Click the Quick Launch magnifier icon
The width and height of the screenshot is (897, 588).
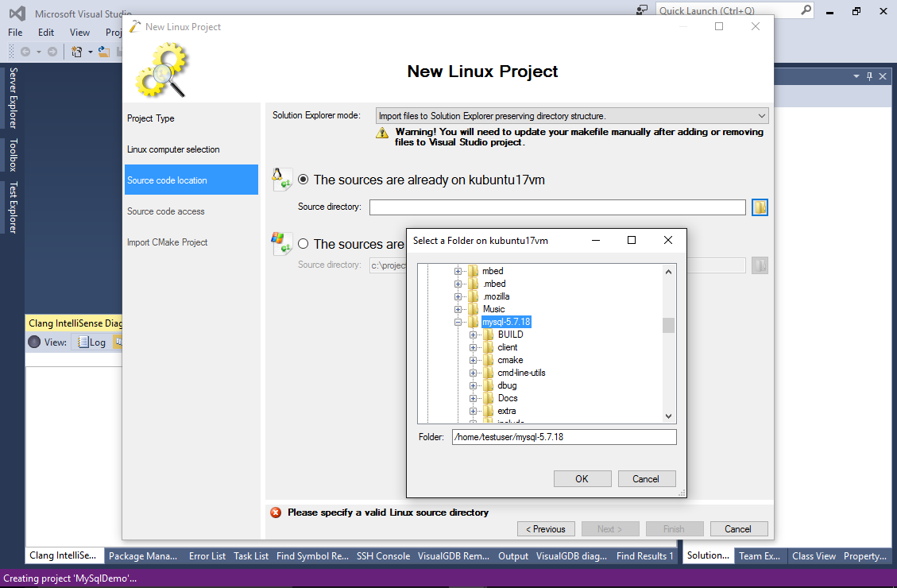806,10
